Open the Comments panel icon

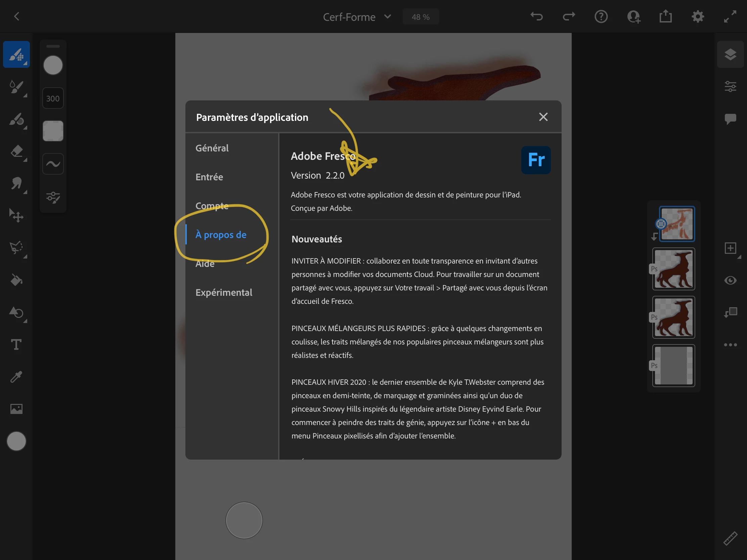coord(730,119)
